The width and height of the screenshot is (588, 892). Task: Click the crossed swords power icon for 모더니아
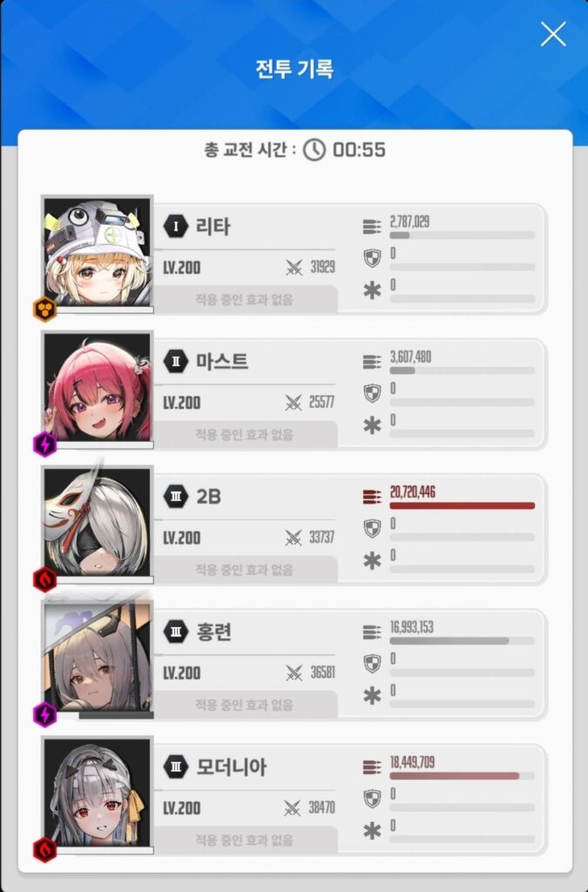click(x=292, y=808)
